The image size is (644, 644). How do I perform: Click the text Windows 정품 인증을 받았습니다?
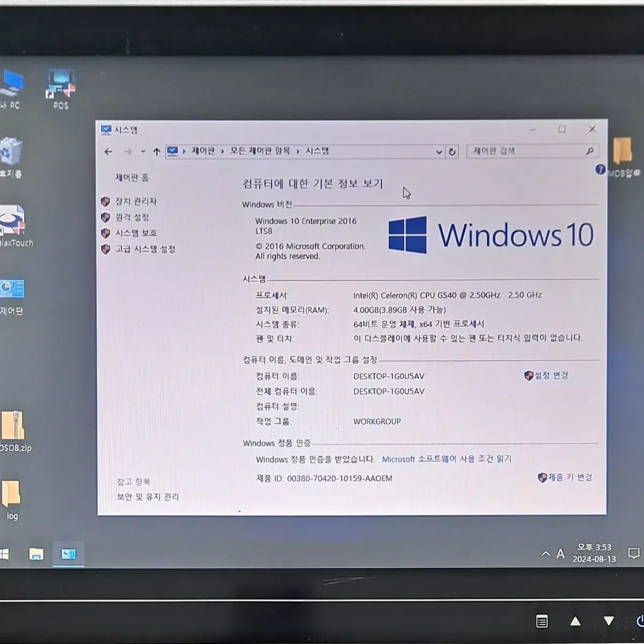tap(315, 459)
